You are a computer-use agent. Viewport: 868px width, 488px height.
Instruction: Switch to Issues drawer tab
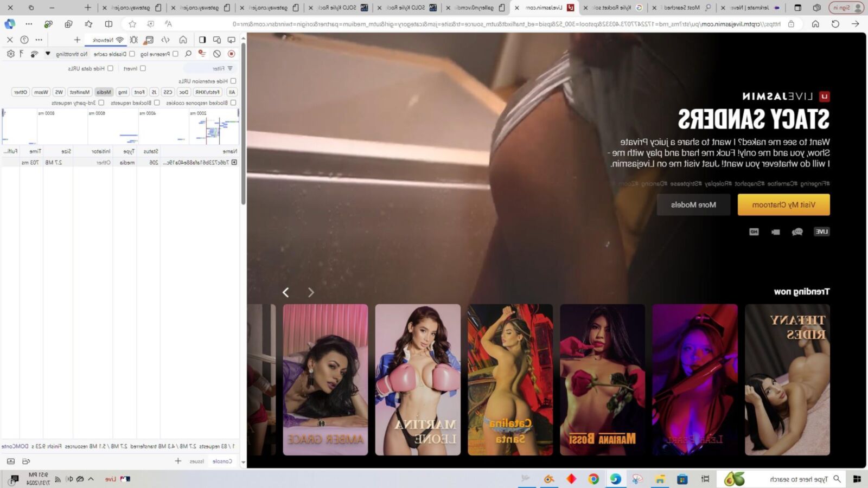(x=197, y=461)
